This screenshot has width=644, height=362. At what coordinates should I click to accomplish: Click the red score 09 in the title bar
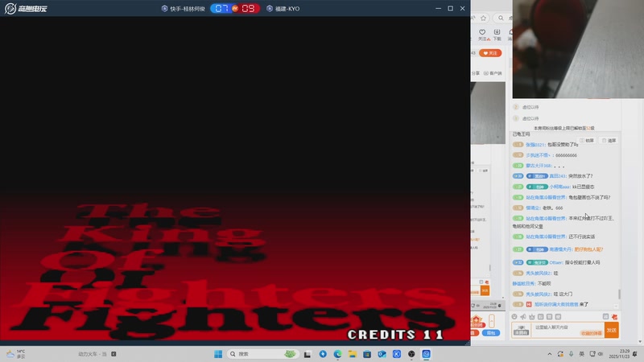coord(248,9)
